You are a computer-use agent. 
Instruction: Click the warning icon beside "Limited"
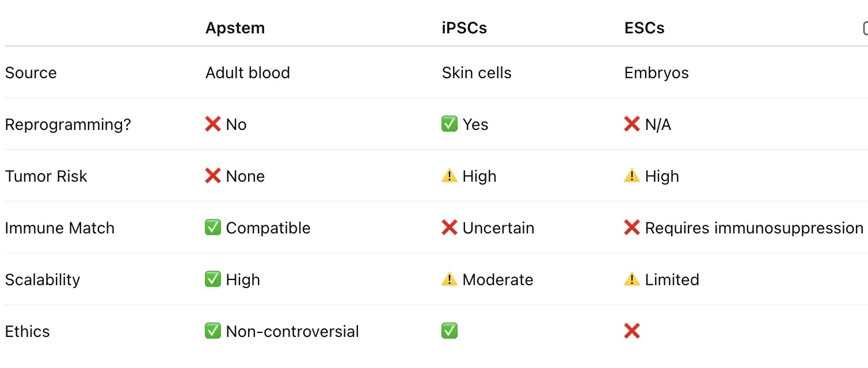632,279
